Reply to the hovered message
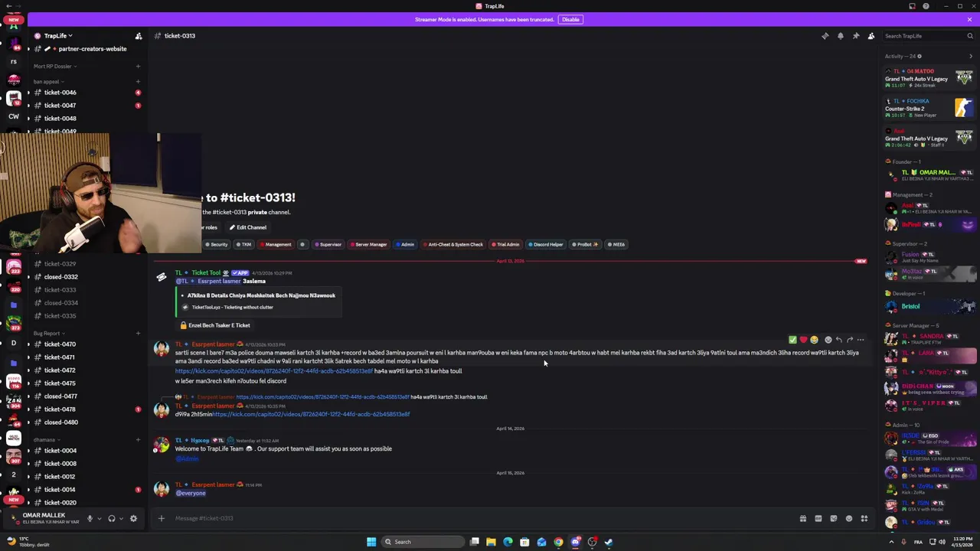This screenshot has width=980, height=551. [x=838, y=340]
